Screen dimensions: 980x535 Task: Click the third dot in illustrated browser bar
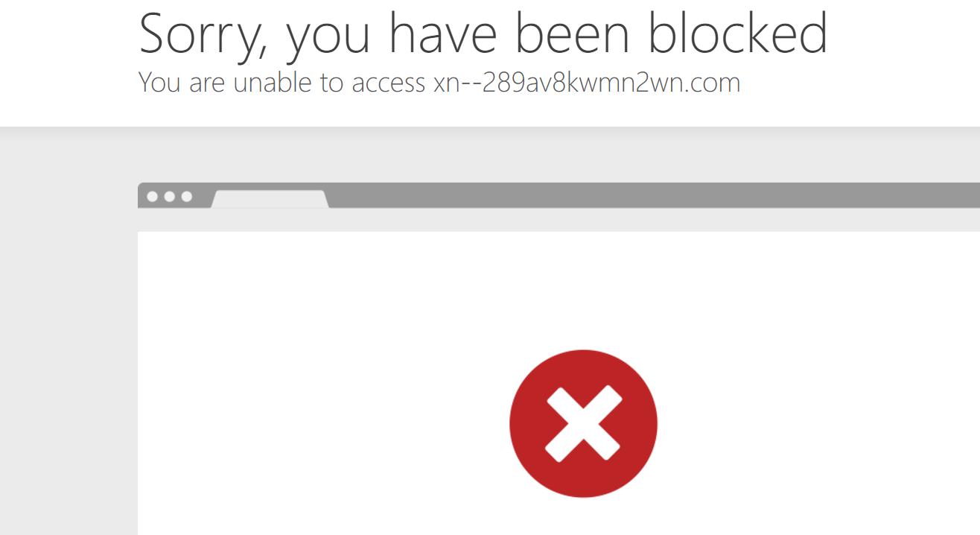click(x=187, y=197)
